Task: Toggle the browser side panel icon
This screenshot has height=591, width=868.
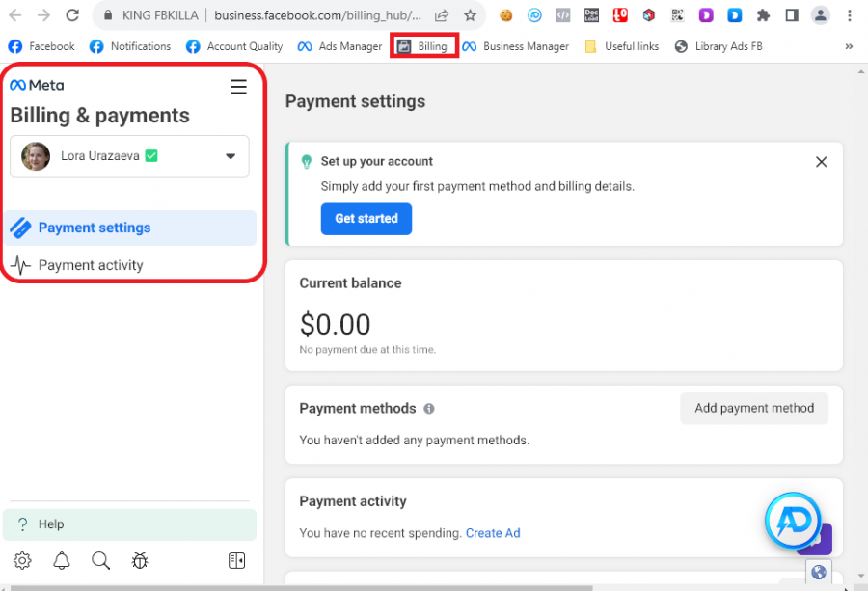Action: [x=792, y=14]
